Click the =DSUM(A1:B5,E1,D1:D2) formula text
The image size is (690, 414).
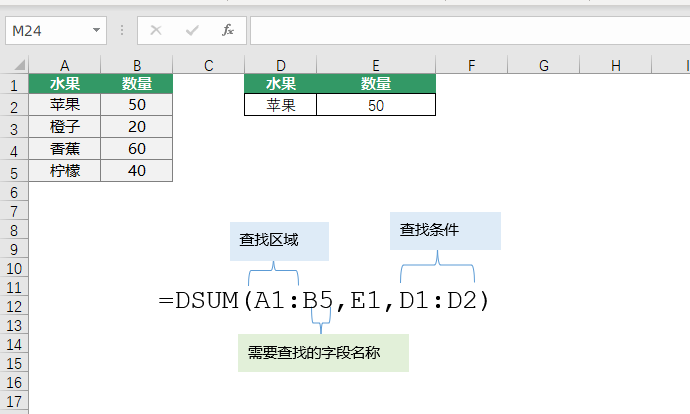324,301
